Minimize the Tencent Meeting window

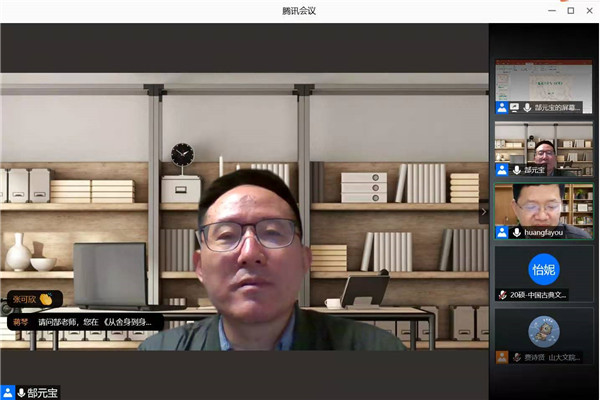pyautogui.click(x=549, y=10)
